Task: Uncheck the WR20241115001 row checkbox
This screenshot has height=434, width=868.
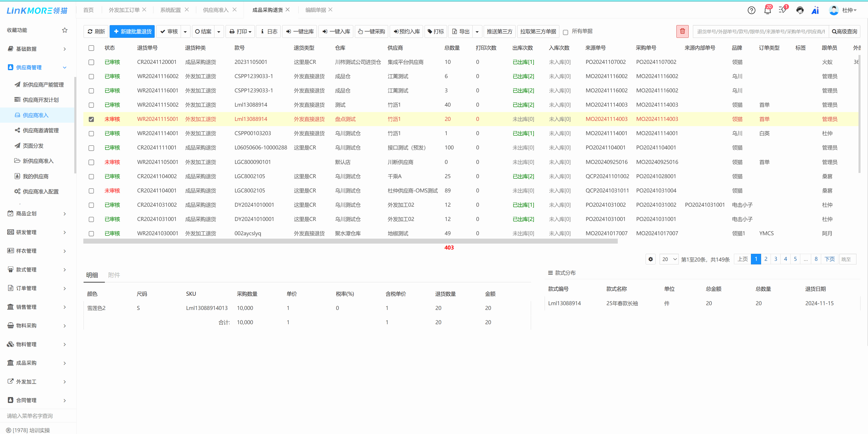Action: click(91, 119)
